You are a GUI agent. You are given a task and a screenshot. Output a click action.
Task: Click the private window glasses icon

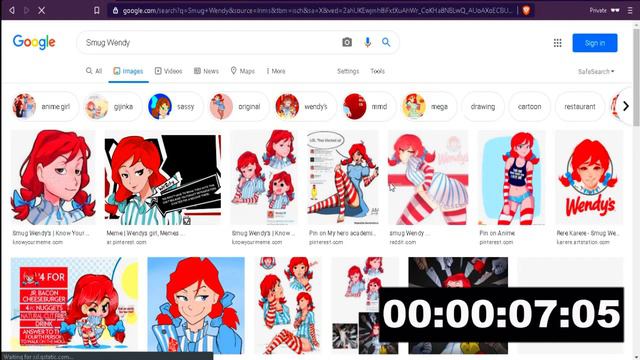coord(615,10)
